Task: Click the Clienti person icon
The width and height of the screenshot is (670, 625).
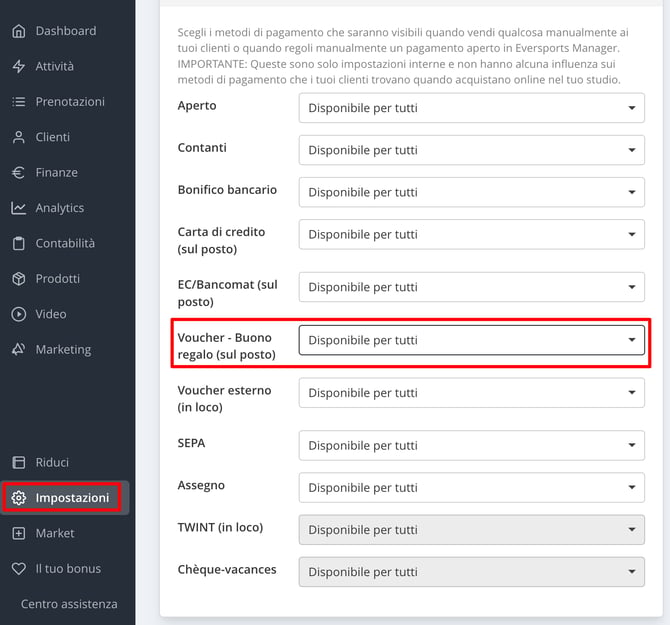Action: click(18, 137)
